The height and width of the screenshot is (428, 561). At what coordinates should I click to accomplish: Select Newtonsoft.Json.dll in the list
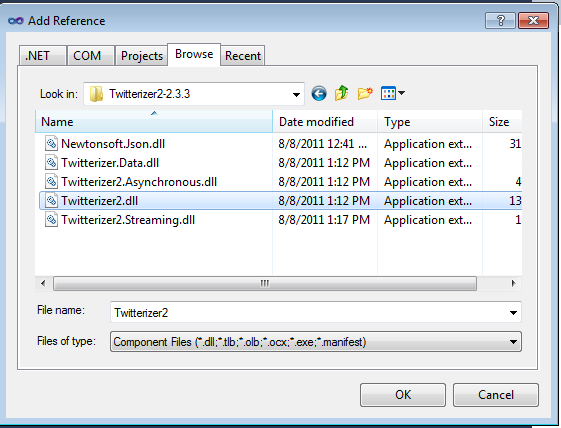(x=113, y=144)
